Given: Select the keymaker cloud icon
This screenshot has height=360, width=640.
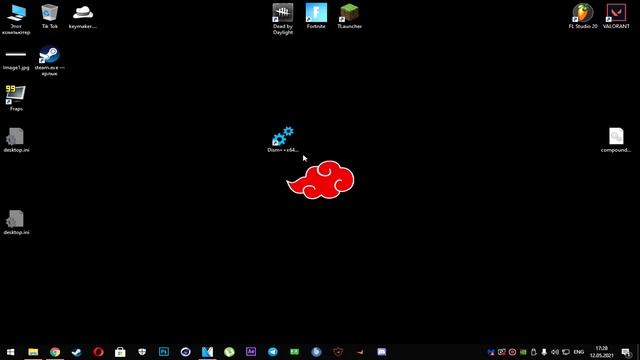Looking at the screenshot, I should pyautogui.click(x=83, y=16).
